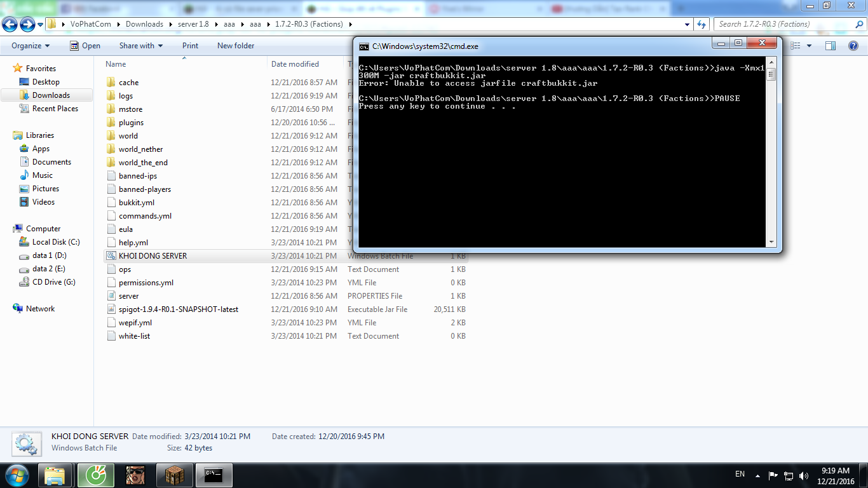Viewport: 868px width, 488px height.
Task: Go to server 1.8 in the breadcrumb
Action: (x=193, y=24)
